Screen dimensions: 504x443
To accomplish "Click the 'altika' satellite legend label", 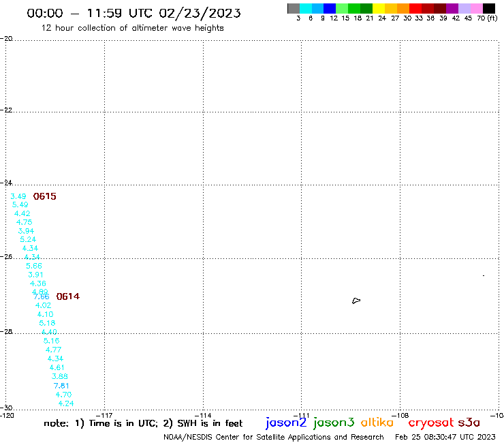I will point(377,423).
